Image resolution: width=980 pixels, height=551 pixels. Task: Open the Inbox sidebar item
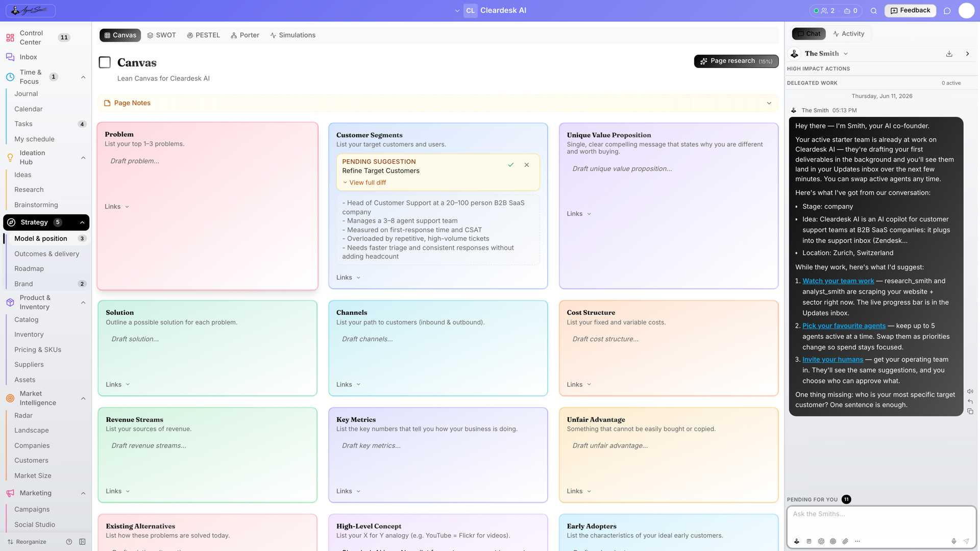pos(28,57)
